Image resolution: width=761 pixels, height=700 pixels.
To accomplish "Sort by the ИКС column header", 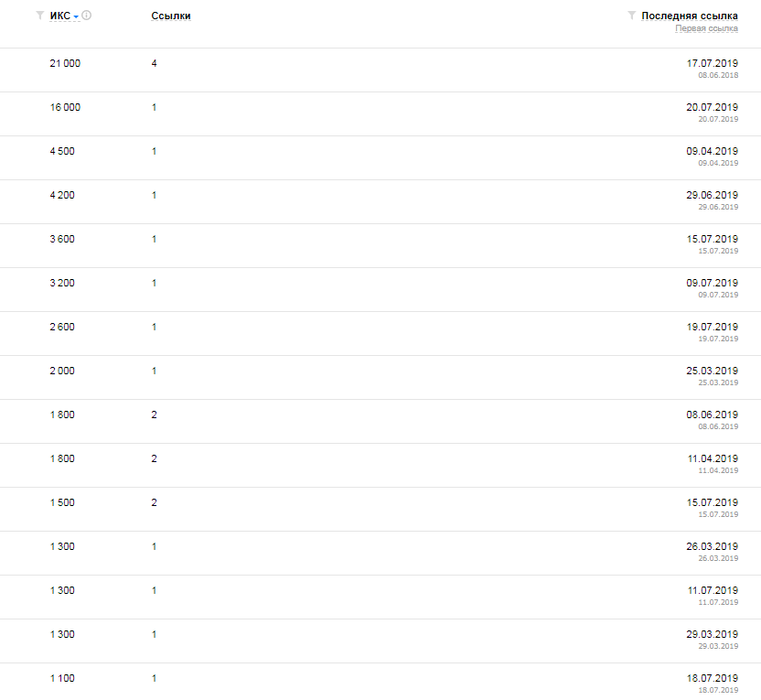I will click(x=59, y=16).
